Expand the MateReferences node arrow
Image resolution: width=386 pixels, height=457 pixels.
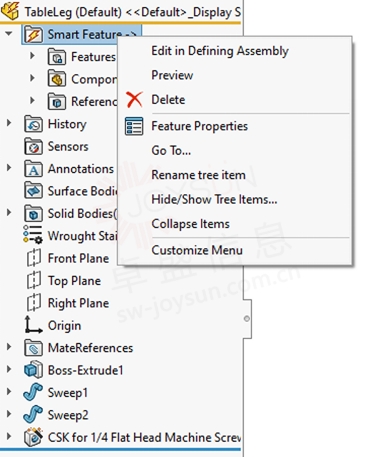click(9, 347)
